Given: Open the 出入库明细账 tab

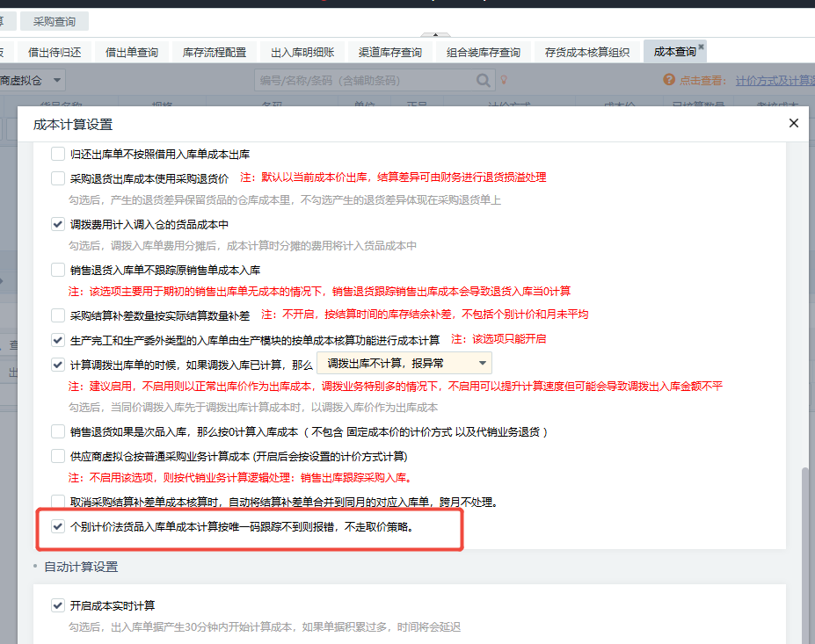Looking at the screenshot, I should pyautogui.click(x=302, y=52).
